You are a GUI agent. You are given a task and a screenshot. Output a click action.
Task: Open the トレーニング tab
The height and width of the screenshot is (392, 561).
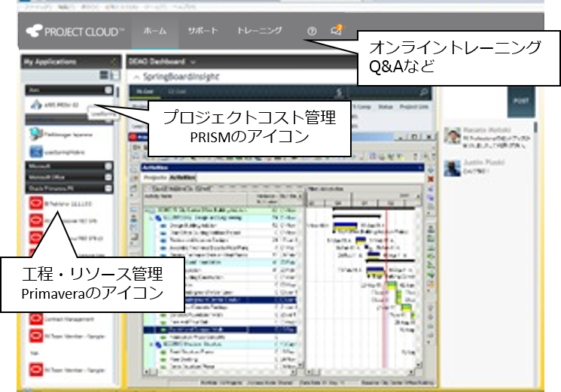259,31
